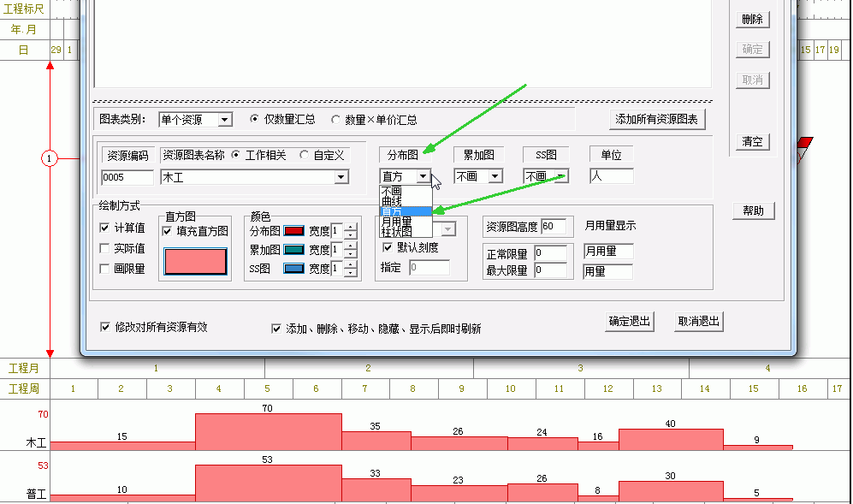Select 不画 from the 分布图 list
This screenshot has height=504, width=853.
(x=392, y=191)
